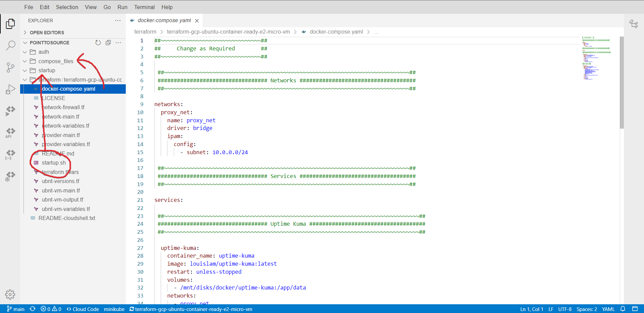Open the File menu
The width and height of the screenshot is (644, 313).
click(29, 7)
